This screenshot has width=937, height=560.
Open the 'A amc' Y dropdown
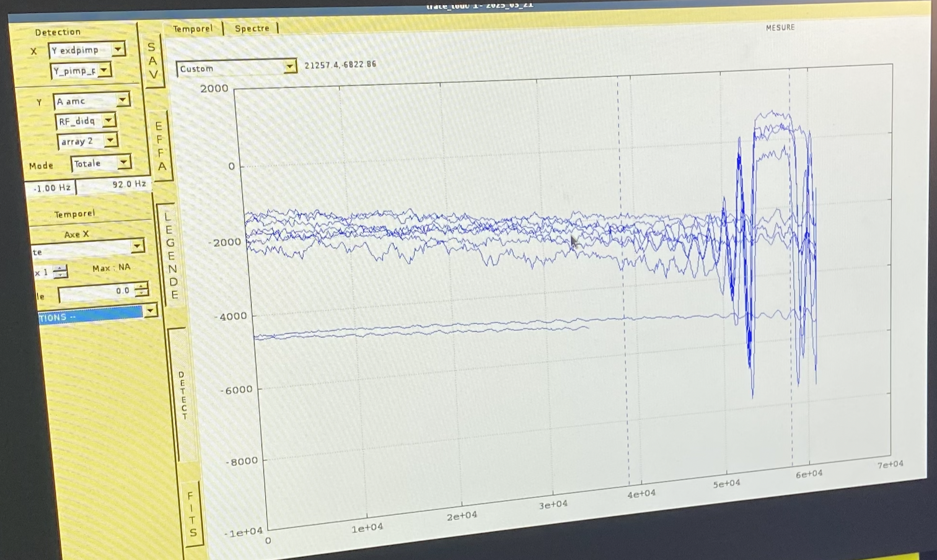(122, 100)
